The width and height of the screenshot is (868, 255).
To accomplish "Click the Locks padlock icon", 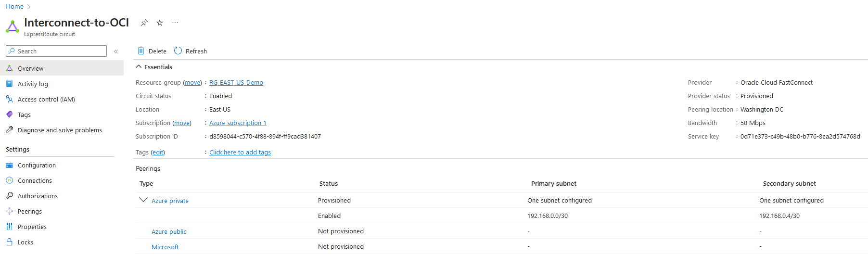I will [9, 242].
